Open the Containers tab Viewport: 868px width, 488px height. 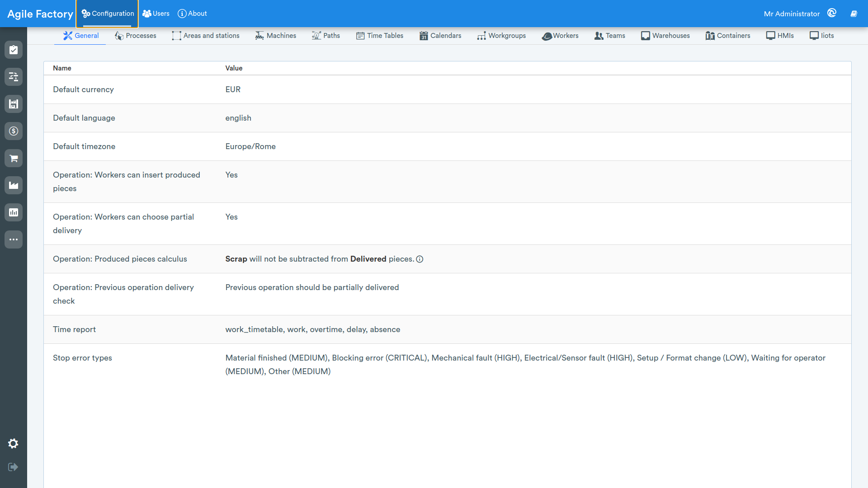click(x=728, y=36)
